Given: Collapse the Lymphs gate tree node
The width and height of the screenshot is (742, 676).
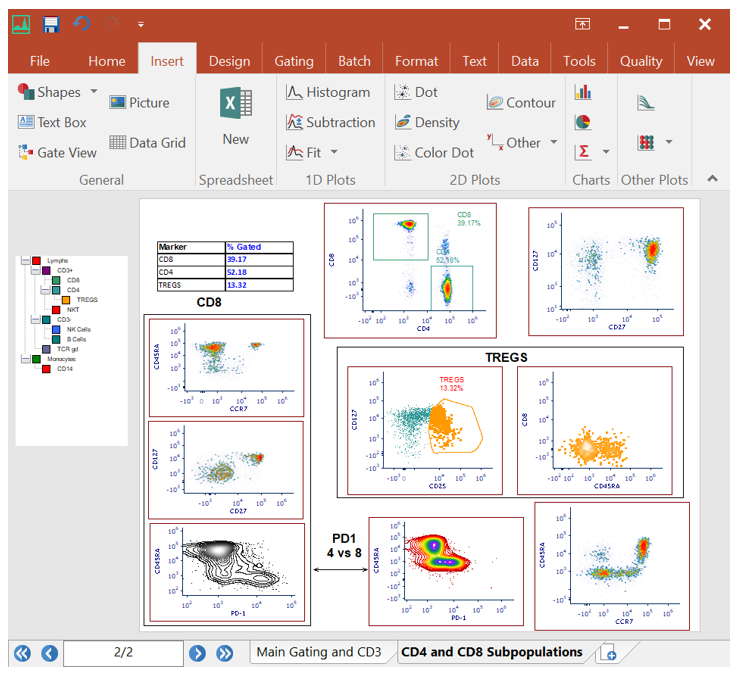Looking at the screenshot, I should tap(23, 261).
